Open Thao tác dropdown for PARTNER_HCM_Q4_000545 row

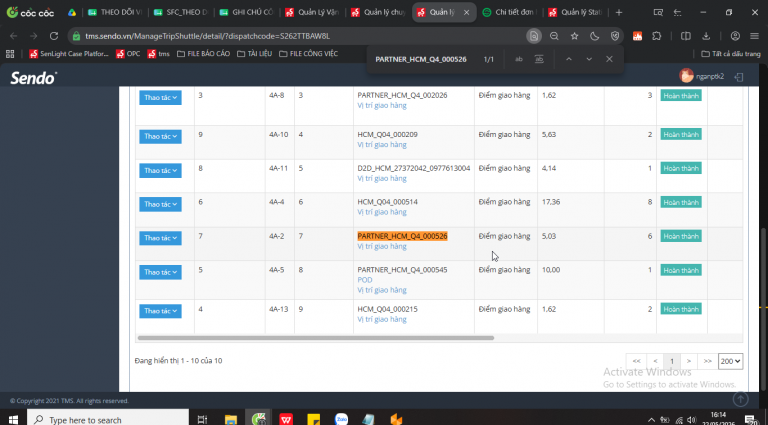tap(160, 272)
